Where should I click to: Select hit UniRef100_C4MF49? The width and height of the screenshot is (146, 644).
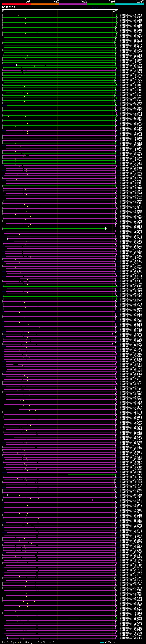point(131,239)
